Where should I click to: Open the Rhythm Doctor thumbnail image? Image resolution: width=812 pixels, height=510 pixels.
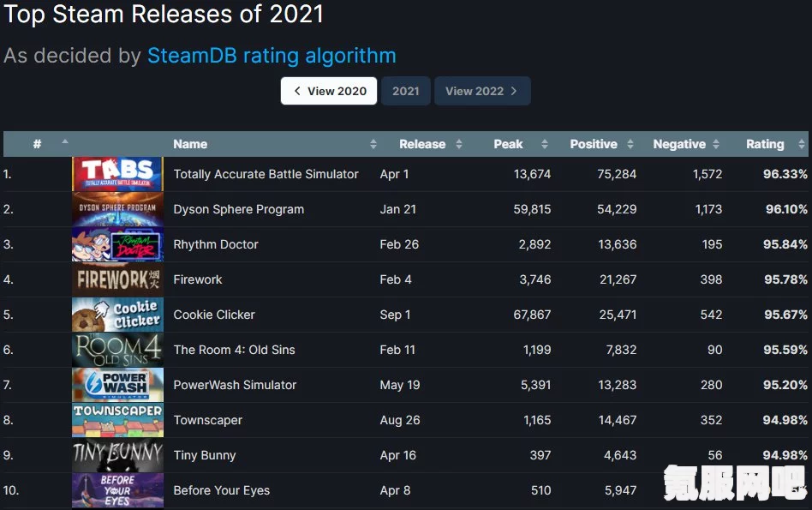coord(117,244)
